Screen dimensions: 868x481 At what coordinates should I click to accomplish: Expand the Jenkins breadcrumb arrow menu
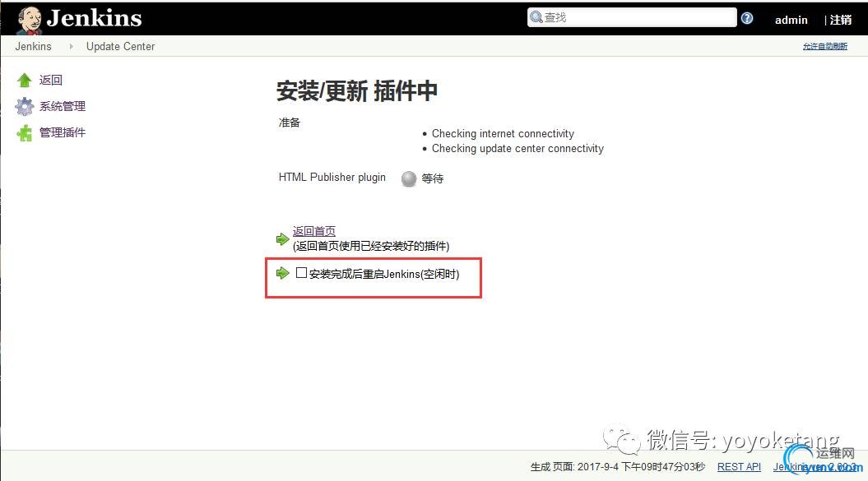pos(71,47)
